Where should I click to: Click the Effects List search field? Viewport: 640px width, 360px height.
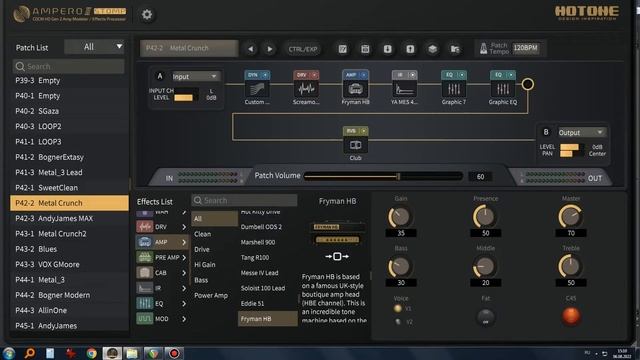click(244, 200)
